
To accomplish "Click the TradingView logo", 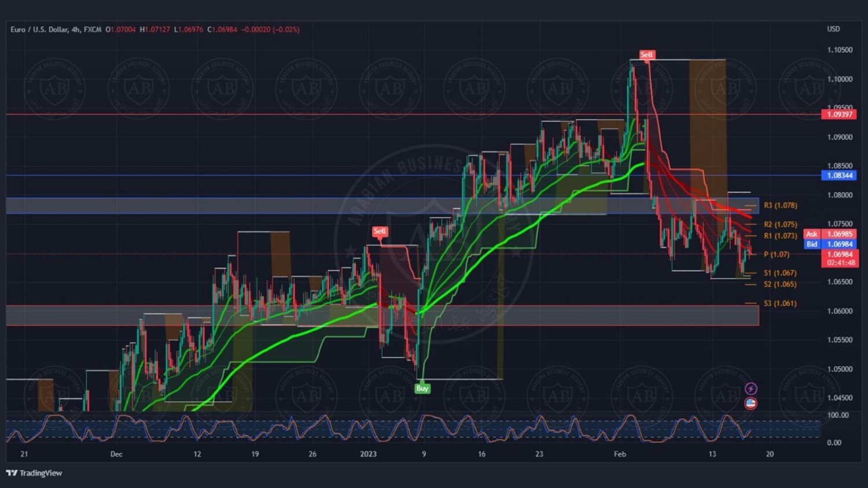I will coord(34,473).
